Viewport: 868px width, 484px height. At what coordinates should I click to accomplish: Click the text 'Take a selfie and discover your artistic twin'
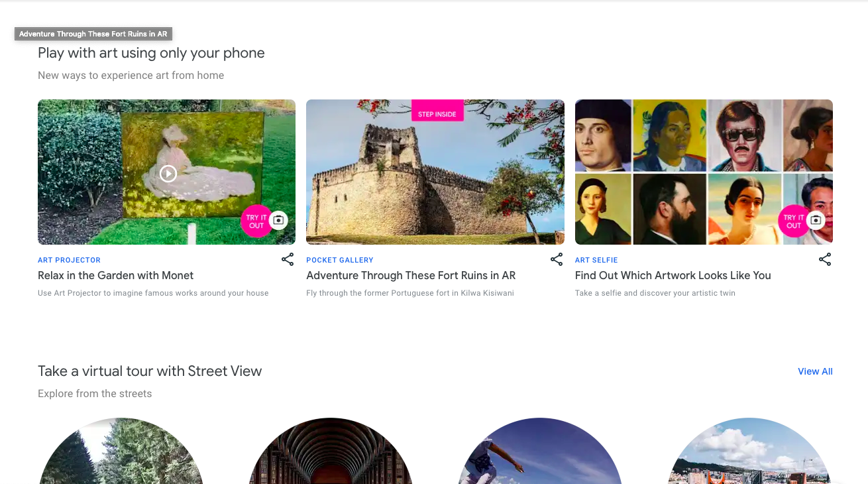click(655, 293)
